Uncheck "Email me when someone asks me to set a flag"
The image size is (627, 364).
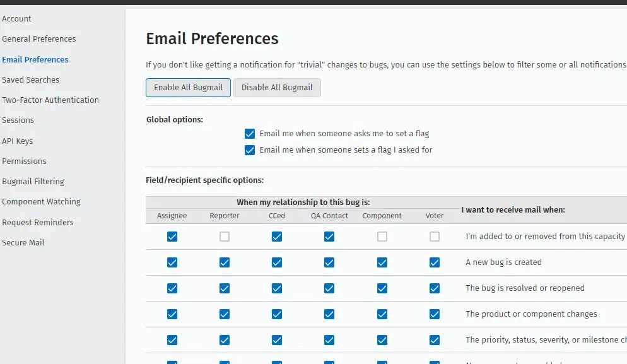(x=250, y=134)
